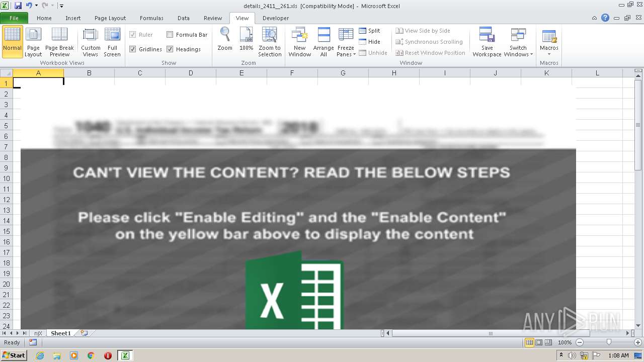
Task: Open the Review tab
Action: coord(213,18)
